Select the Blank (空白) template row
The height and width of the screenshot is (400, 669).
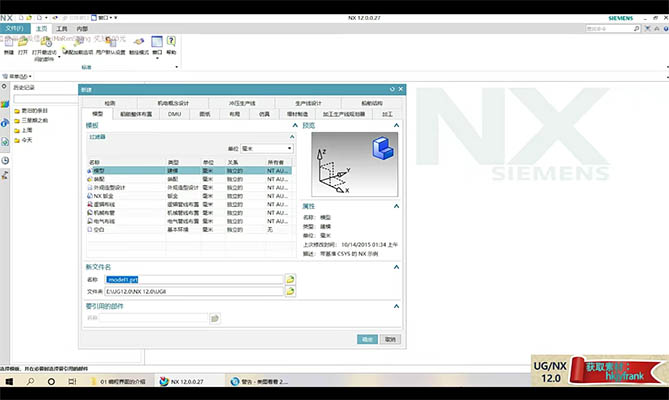189,229
